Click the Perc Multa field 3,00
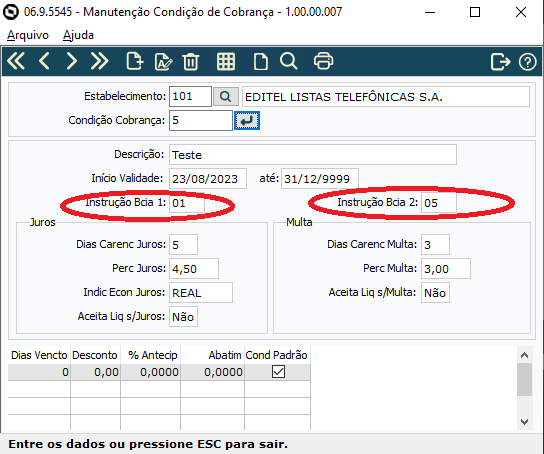The height and width of the screenshot is (454, 544). tap(445, 268)
